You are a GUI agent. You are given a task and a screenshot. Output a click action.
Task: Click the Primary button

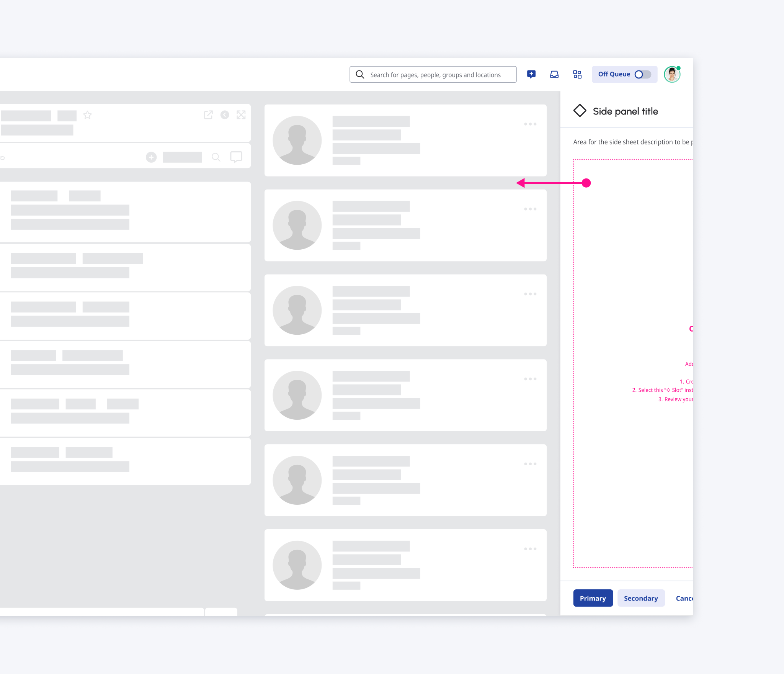click(x=593, y=598)
